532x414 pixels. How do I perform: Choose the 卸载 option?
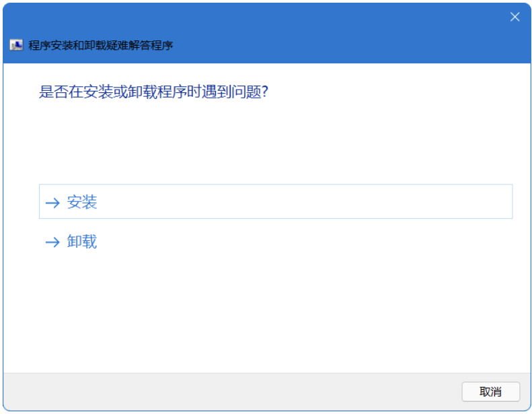276,241
